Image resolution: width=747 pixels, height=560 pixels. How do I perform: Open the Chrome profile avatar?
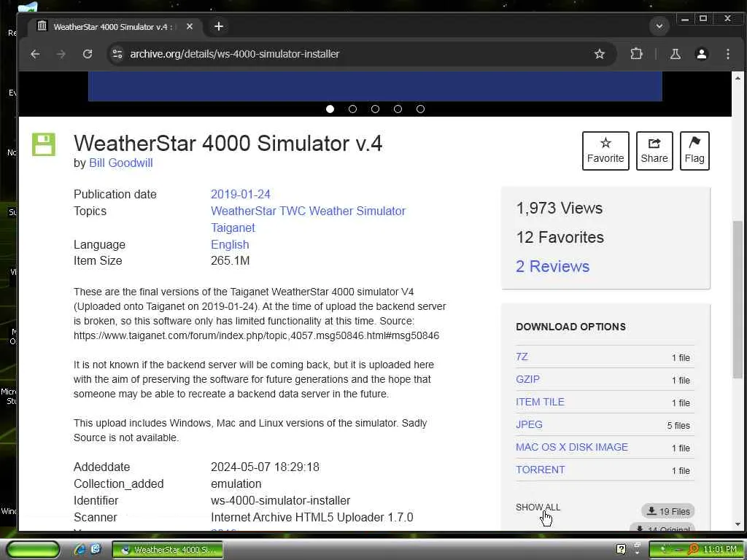pyautogui.click(x=701, y=54)
